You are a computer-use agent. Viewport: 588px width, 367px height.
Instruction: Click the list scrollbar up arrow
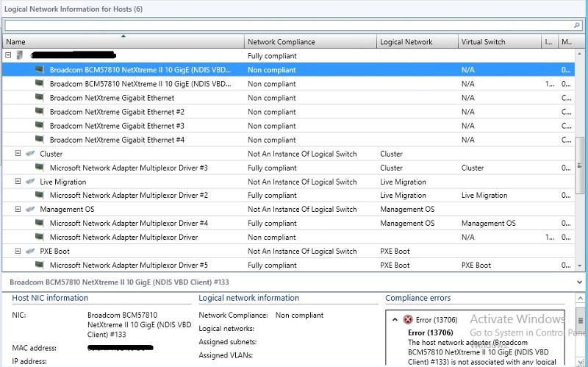[579, 54]
